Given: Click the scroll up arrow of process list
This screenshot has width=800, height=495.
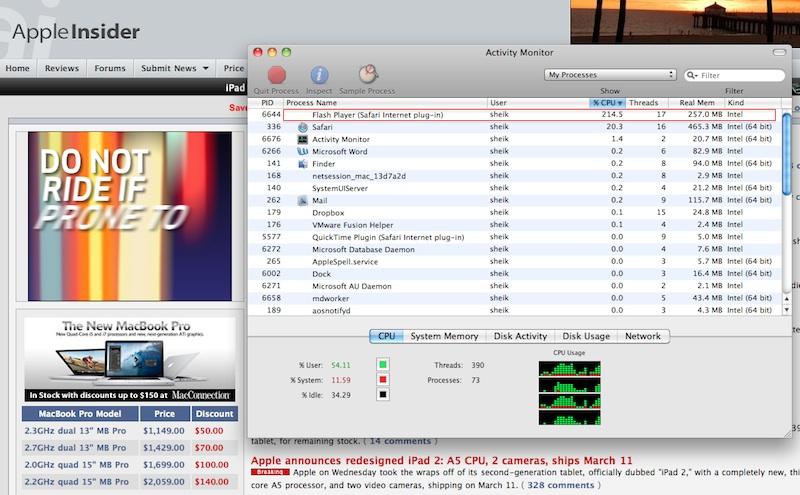Looking at the screenshot, I should click(786, 299).
